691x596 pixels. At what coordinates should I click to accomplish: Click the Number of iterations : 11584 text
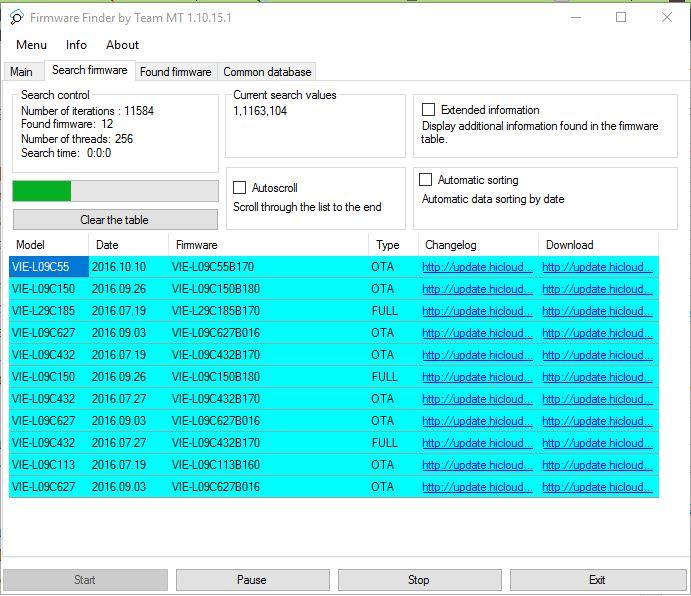tap(87, 111)
